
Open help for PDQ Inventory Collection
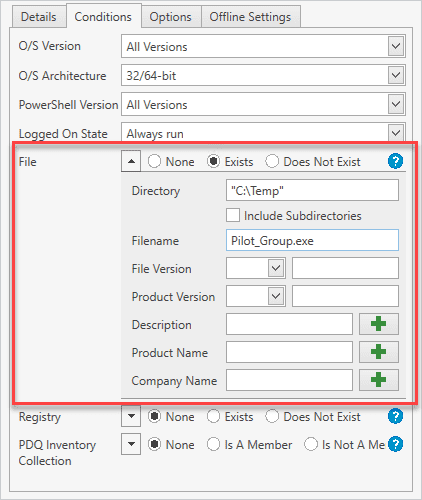(395, 444)
